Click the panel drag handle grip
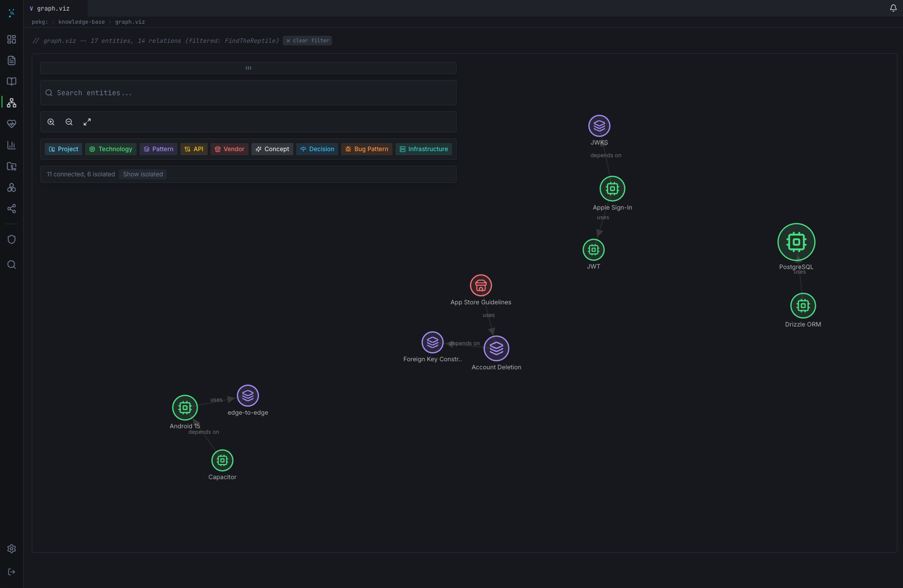This screenshot has height=588, width=903. (x=248, y=68)
